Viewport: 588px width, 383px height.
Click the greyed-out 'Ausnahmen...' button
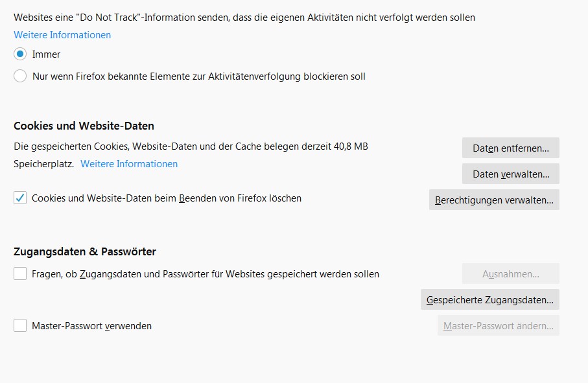tap(511, 273)
